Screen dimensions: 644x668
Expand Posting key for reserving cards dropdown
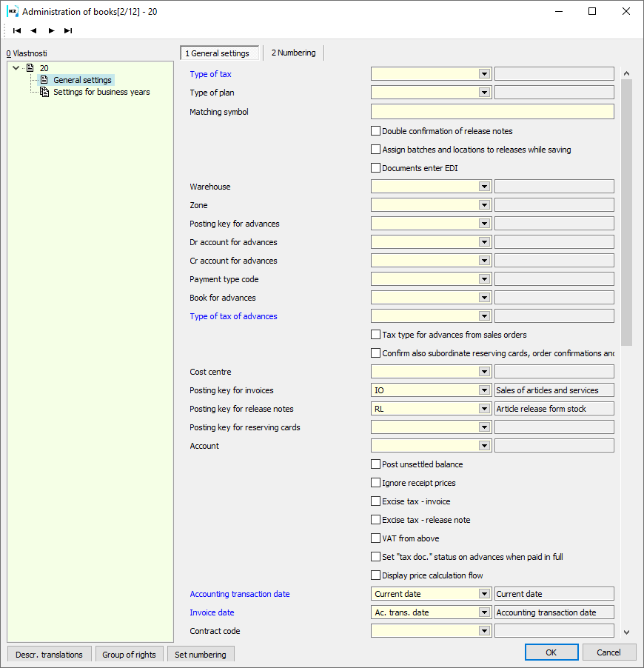484,427
